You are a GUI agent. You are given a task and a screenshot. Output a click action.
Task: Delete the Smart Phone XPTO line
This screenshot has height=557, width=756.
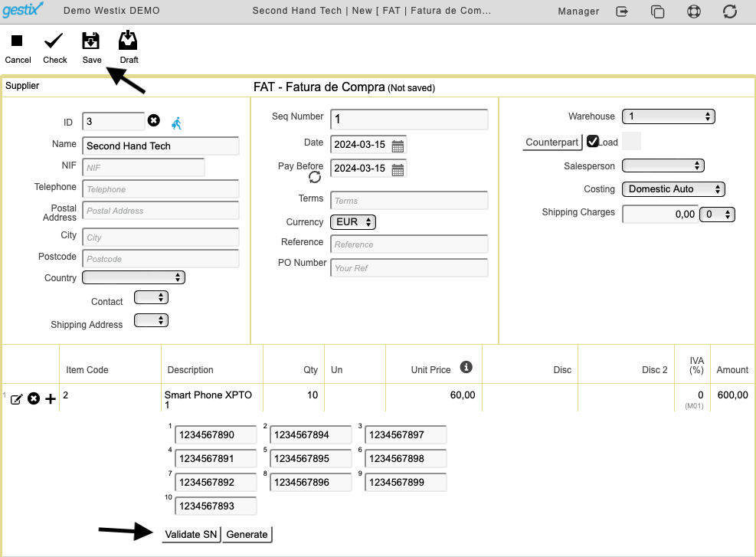(x=34, y=399)
